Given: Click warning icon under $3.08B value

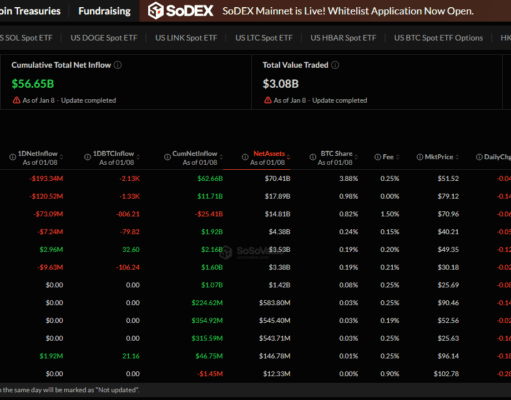Looking at the screenshot, I should (268, 100).
